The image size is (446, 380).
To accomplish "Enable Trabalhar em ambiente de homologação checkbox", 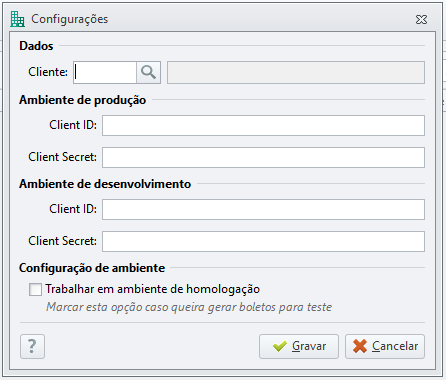I will pos(35,289).
